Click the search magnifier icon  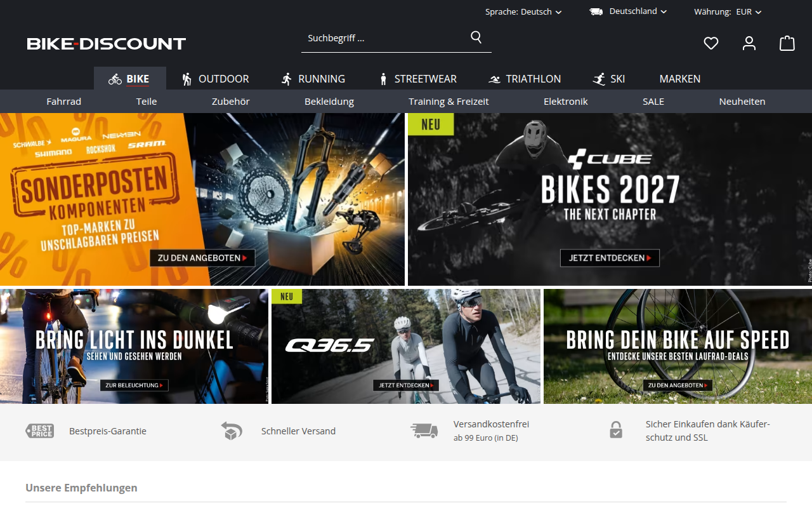476,37
